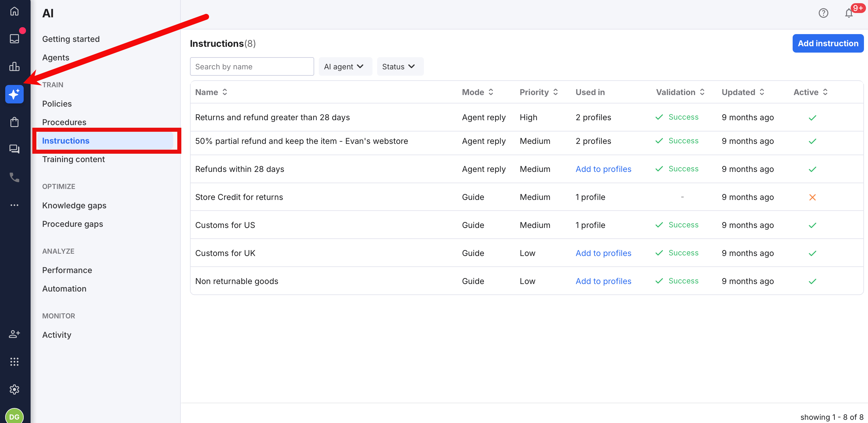Open the Training content menu item
Image resolution: width=868 pixels, height=423 pixels.
[73, 159]
